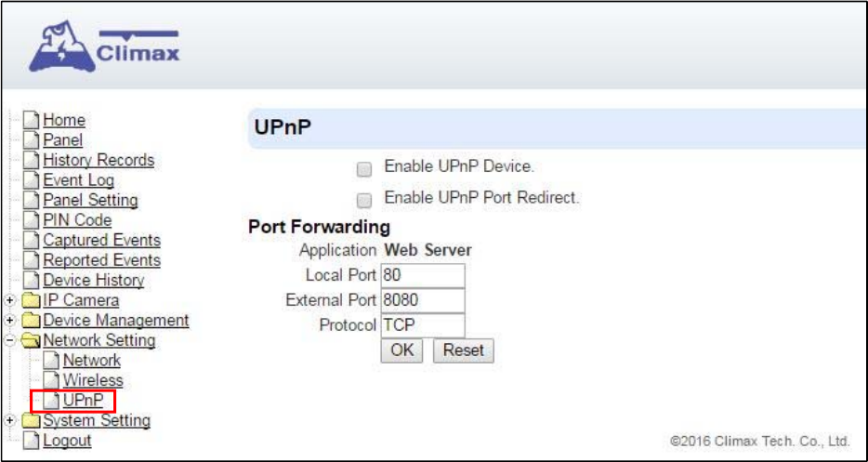Image resolution: width=868 pixels, height=462 pixels.
Task: Enable UPnP Device checkbox
Action: pos(363,169)
